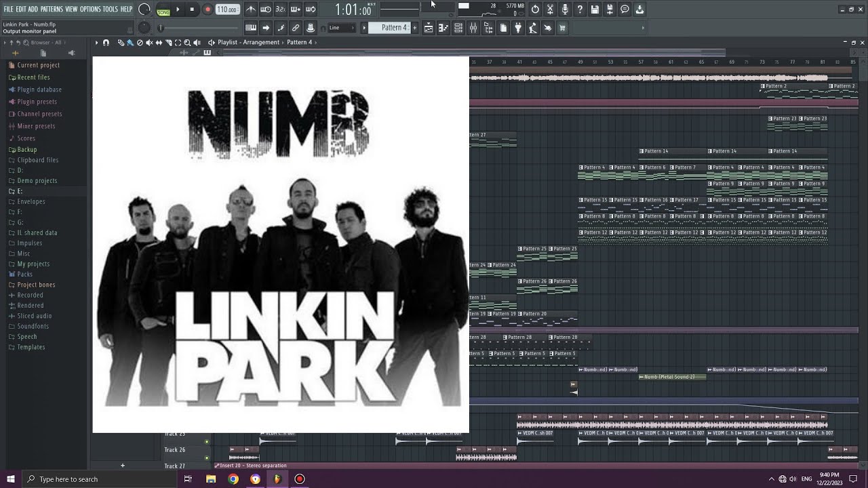This screenshot has height=488, width=868.
Task: Click the 110.000 tempo field
Action: tap(227, 9)
